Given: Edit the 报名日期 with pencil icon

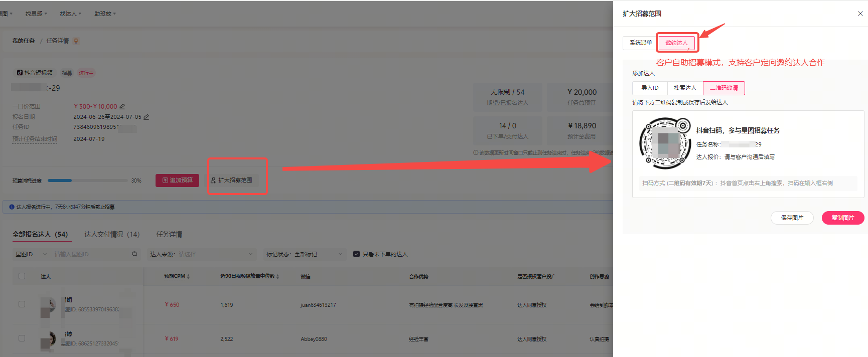Looking at the screenshot, I should point(146,117).
